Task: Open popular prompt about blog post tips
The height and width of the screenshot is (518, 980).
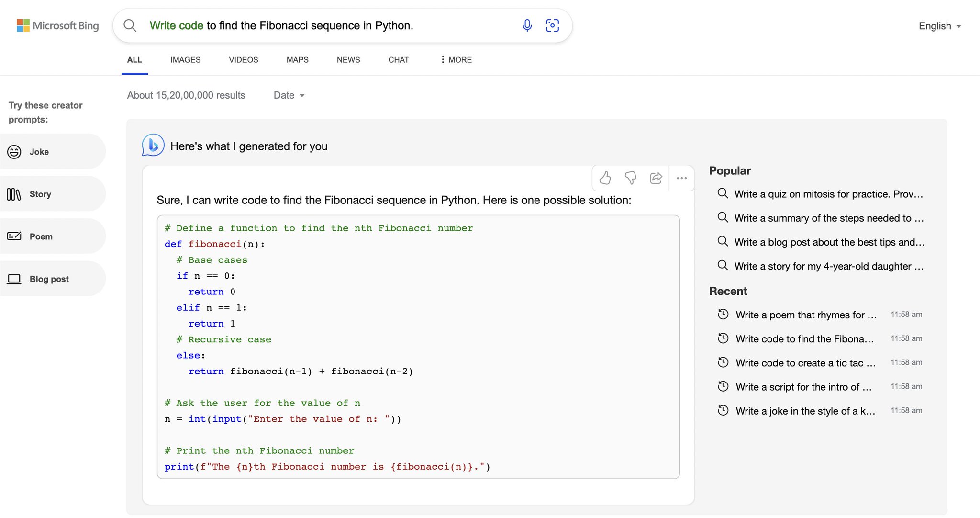Action: pyautogui.click(x=829, y=242)
